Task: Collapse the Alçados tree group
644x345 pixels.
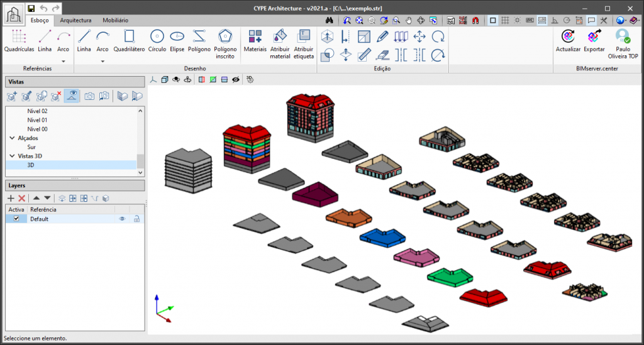Action: click(x=12, y=138)
